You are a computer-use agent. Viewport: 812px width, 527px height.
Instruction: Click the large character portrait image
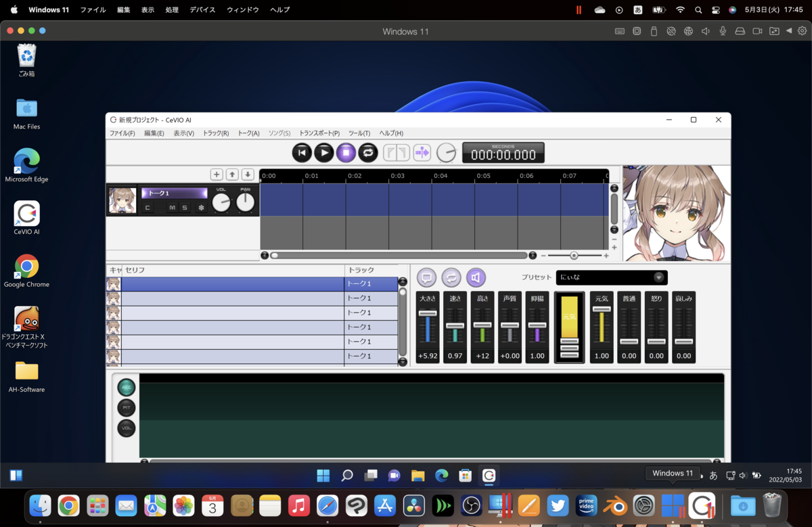coord(677,214)
